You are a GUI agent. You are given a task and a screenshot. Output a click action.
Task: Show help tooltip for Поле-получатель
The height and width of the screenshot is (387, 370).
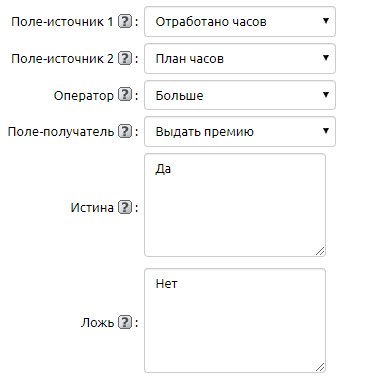[x=125, y=132]
